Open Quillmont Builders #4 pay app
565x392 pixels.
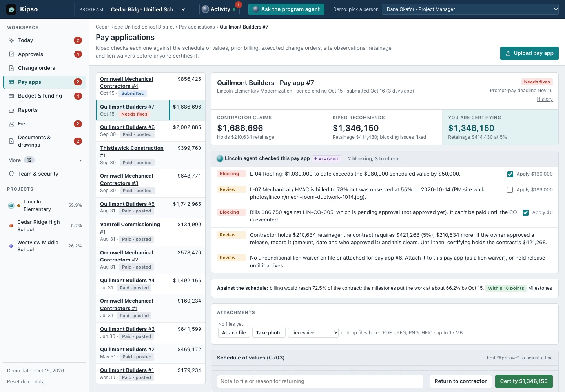pyautogui.click(x=127, y=281)
